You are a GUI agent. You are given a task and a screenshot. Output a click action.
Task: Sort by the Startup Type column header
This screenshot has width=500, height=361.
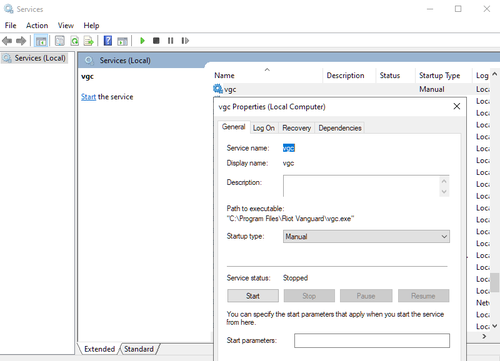(x=443, y=75)
